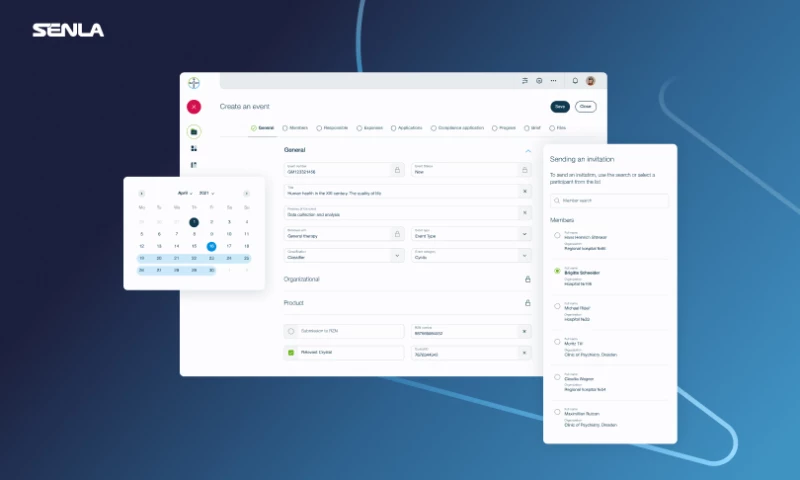Click the Title input field
Image resolution: width=800 pixels, height=480 pixels.
coord(407,191)
